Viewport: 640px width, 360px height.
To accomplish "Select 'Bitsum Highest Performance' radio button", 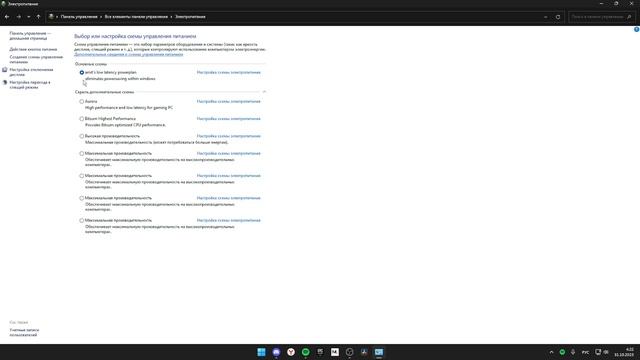I will click(82, 119).
